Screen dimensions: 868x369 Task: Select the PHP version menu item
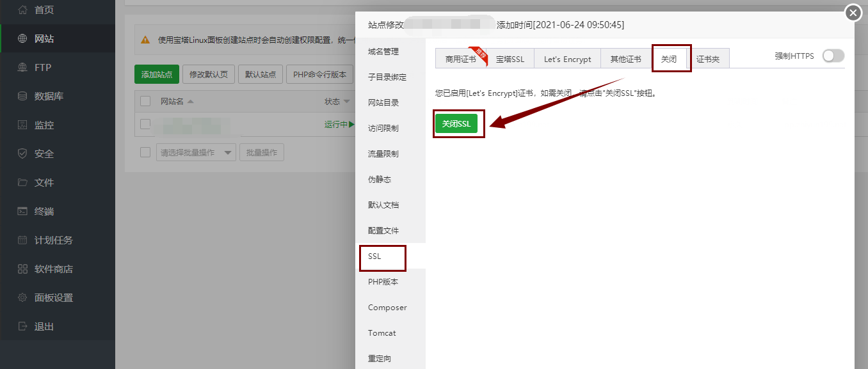[383, 281]
